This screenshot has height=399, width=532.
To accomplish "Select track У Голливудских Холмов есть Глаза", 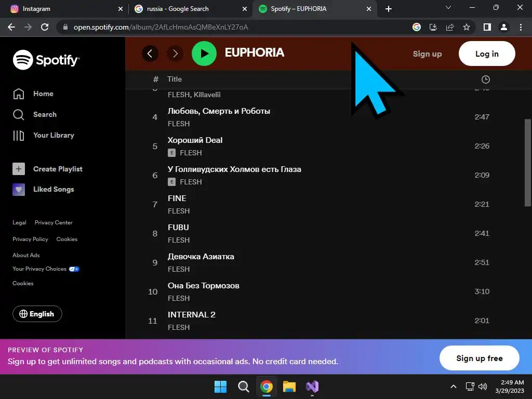I will pos(234,169).
